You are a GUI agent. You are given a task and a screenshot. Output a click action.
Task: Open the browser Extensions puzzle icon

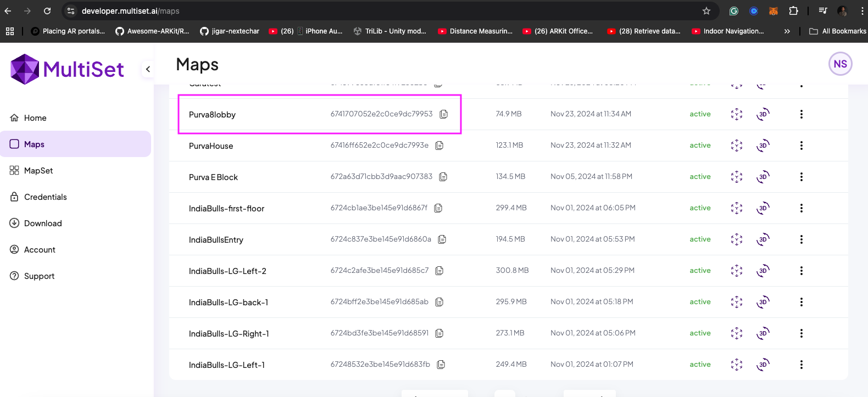point(793,11)
